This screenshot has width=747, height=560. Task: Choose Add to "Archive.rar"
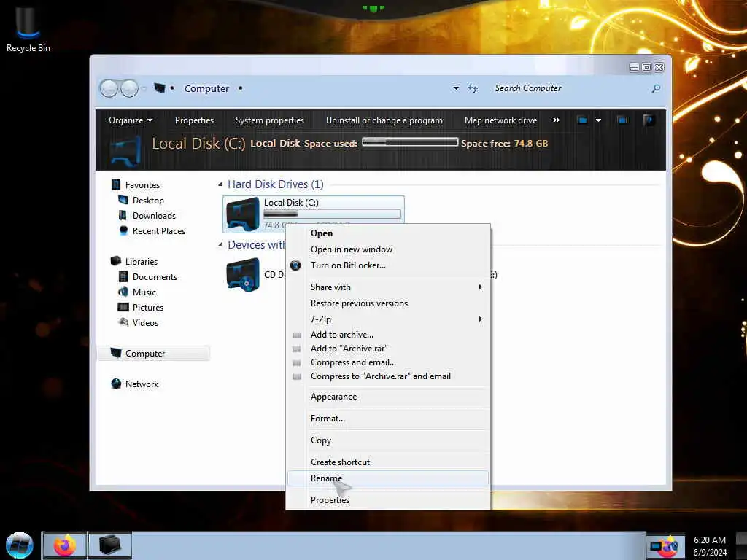[388, 348]
